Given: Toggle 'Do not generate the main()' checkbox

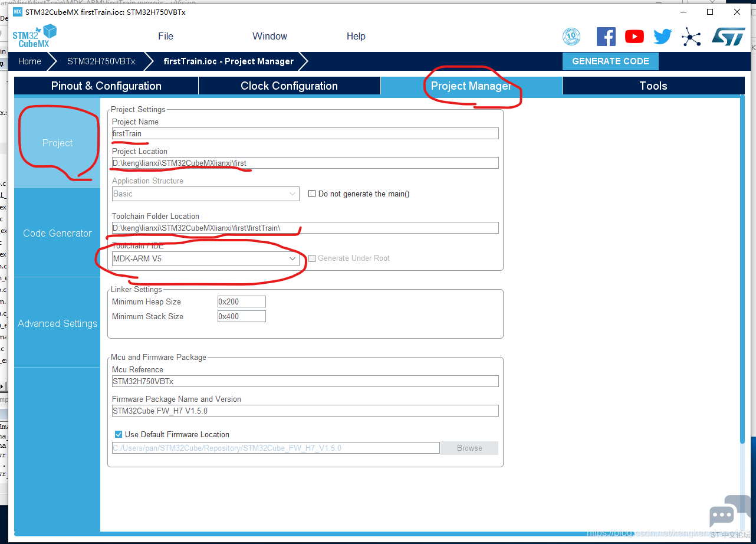Looking at the screenshot, I should (x=312, y=194).
